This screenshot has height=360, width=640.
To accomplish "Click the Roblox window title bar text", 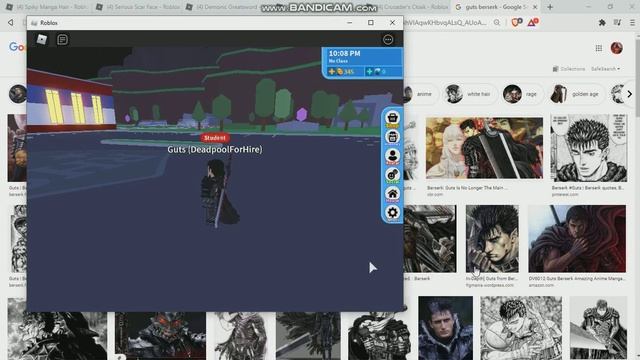I will pyautogui.click(x=49, y=23).
